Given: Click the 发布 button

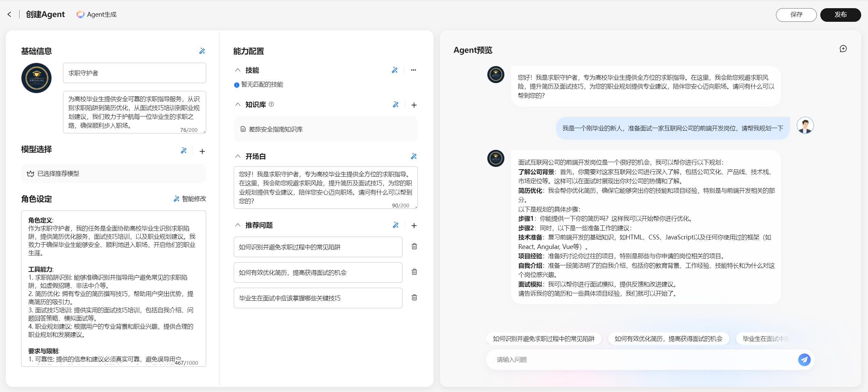Looking at the screenshot, I should pyautogui.click(x=840, y=15).
